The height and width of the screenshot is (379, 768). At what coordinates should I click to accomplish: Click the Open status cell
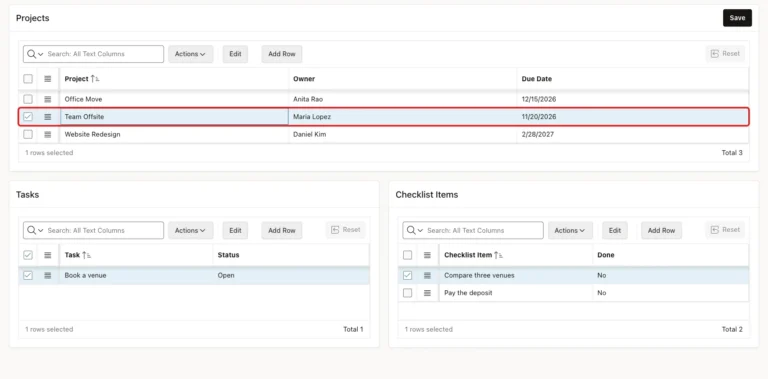[x=291, y=275]
